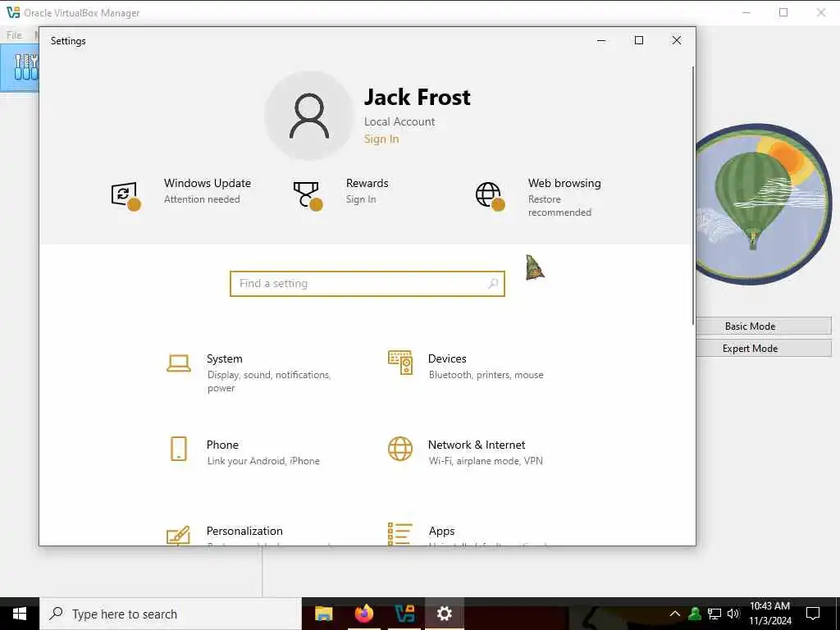Viewport: 840px width, 630px height.
Task: Click the Rewards Sign In text
Action: point(361,199)
